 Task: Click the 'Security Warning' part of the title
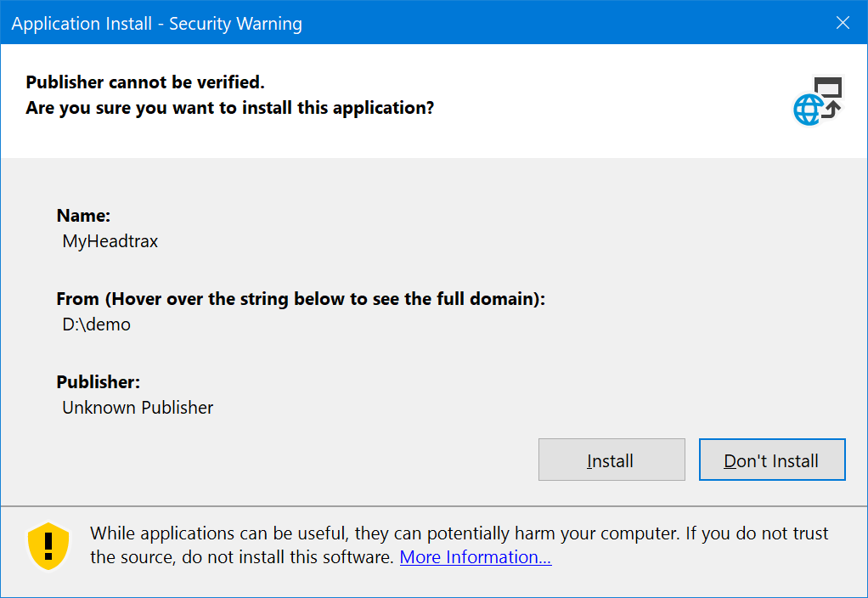click(x=235, y=24)
